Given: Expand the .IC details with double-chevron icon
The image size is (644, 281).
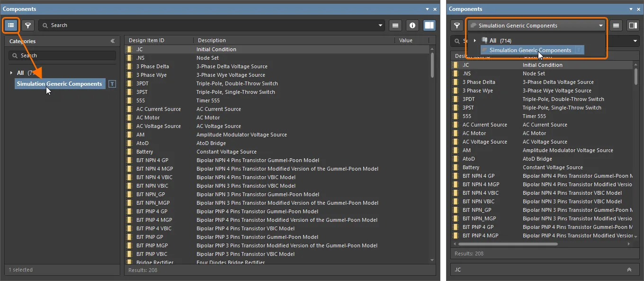Looking at the screenshot, I should pos(629,270).
